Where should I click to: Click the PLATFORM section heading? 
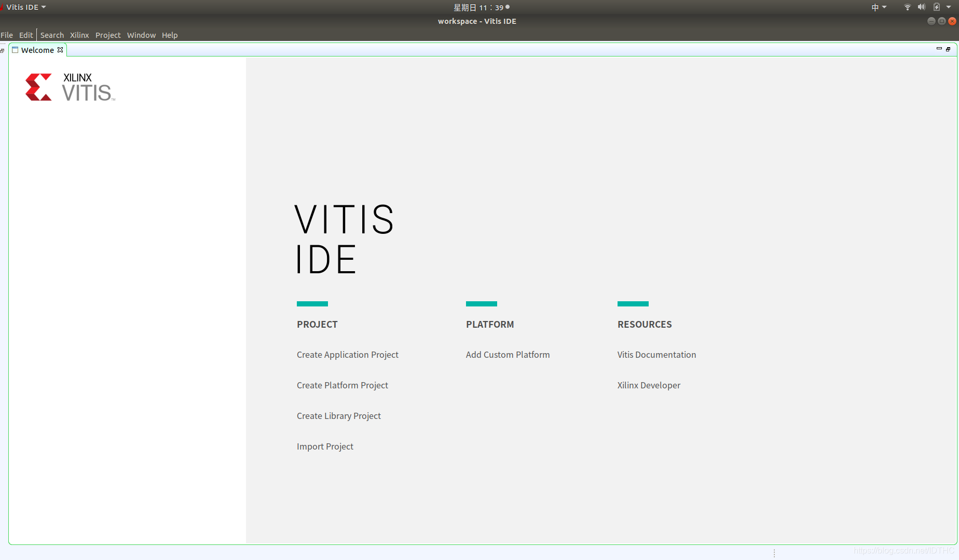click(x=490, y=325)
